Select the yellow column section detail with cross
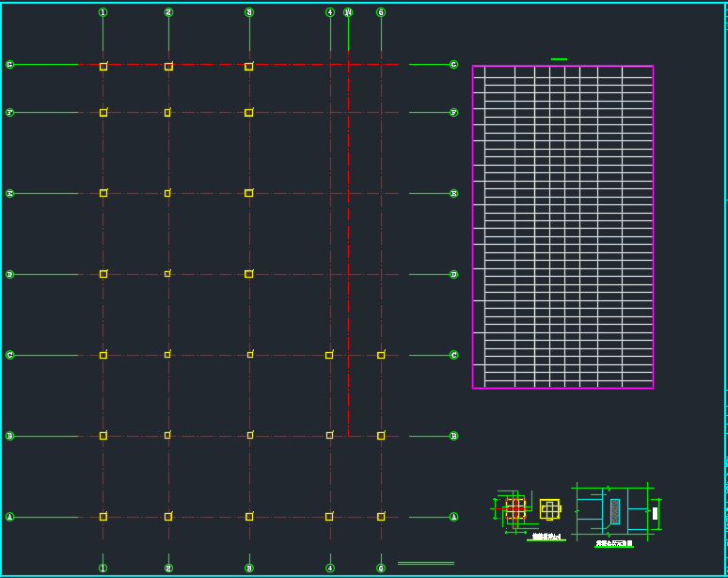 click(550, 509)
